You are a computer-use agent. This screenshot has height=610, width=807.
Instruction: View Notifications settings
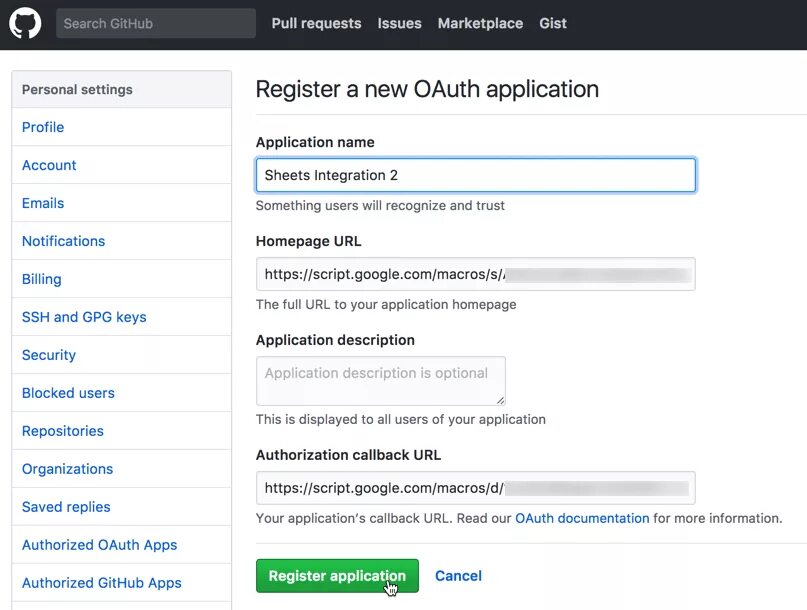63,241
